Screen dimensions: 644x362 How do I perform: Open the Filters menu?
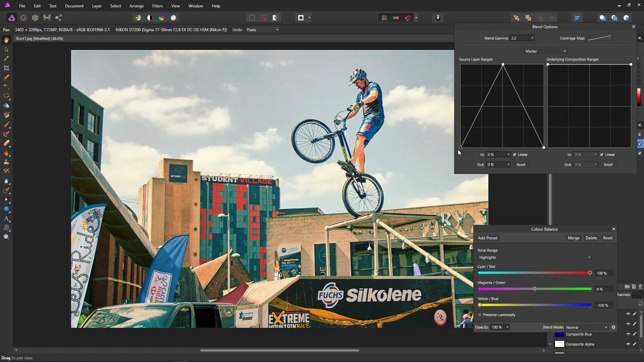click(157, 6)
